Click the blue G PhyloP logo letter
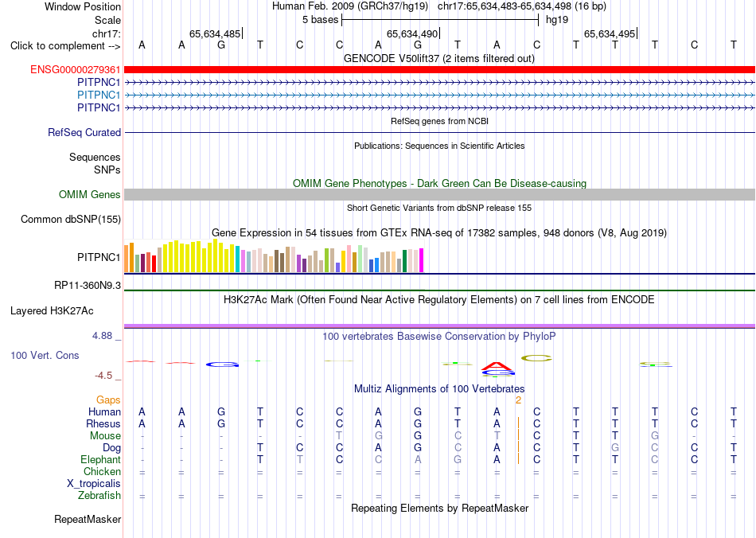This screenshot has height=538, width=756. pos(222,365)
